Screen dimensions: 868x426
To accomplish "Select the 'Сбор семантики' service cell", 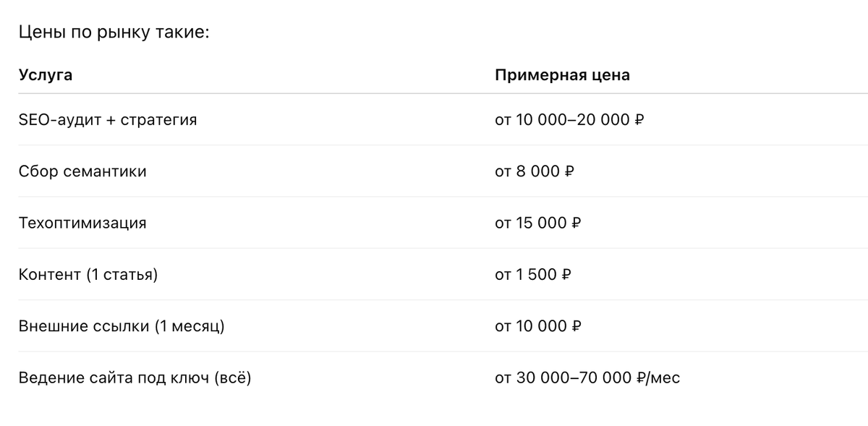I will click(82, 171).
